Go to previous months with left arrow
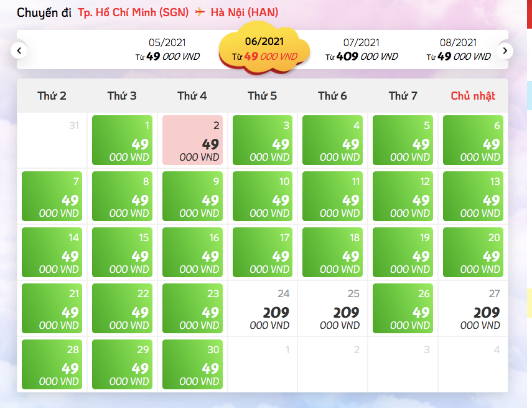Image resolution: width=532 pixels, height=408 pixels. [x=19, y=50]
